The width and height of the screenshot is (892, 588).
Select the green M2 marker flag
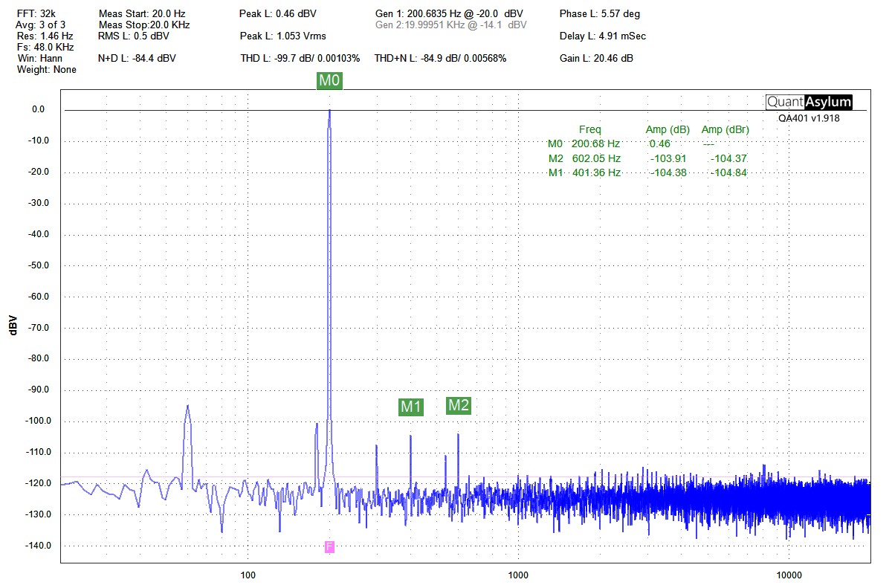(459, 405)
